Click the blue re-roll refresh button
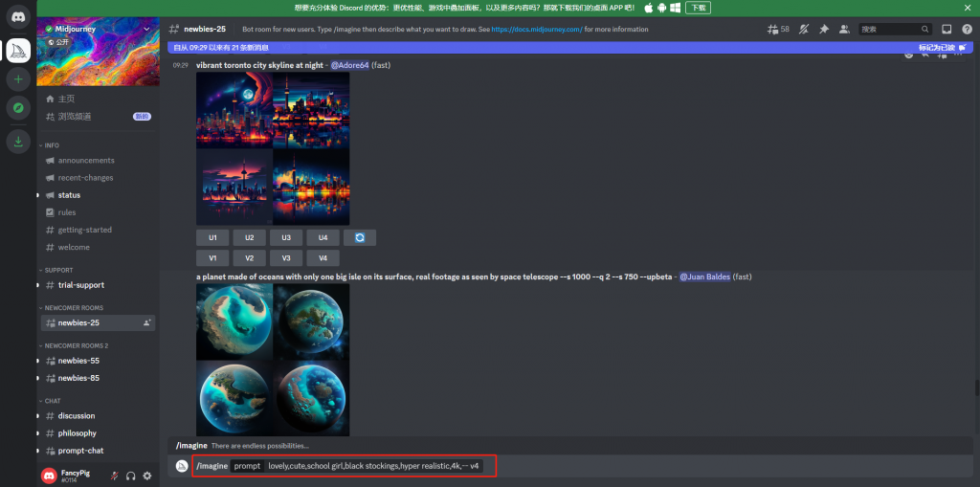Viewport: 980px width, 487px height. pyautogui.click(x=360, y=237)
